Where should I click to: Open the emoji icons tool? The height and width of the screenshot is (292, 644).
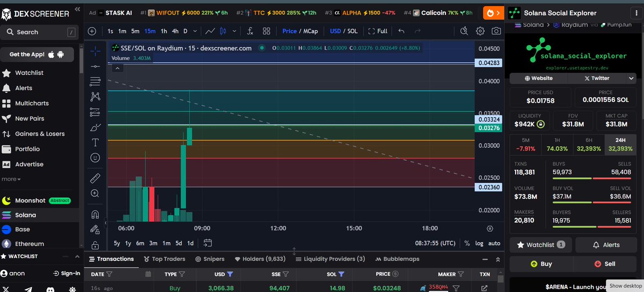95,158
